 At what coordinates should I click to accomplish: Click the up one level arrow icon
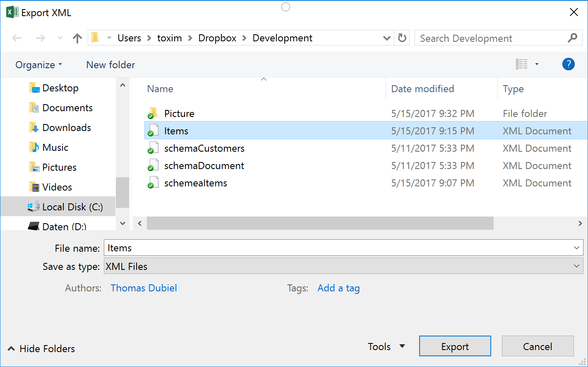click(77, 38)
